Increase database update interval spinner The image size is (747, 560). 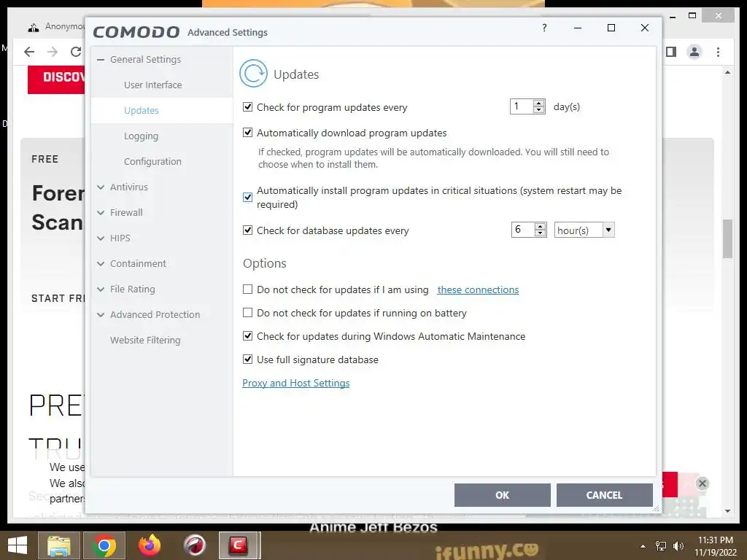click(x=541, y=226)
